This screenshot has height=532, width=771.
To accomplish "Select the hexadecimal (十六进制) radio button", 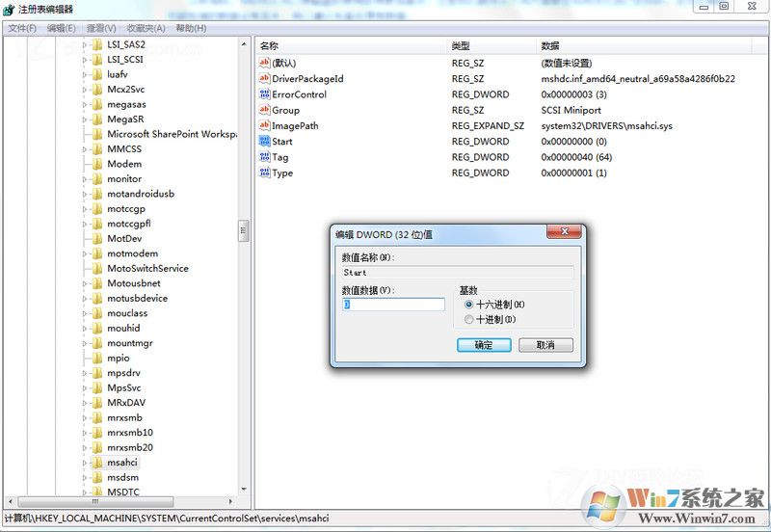I will point(469,305).
